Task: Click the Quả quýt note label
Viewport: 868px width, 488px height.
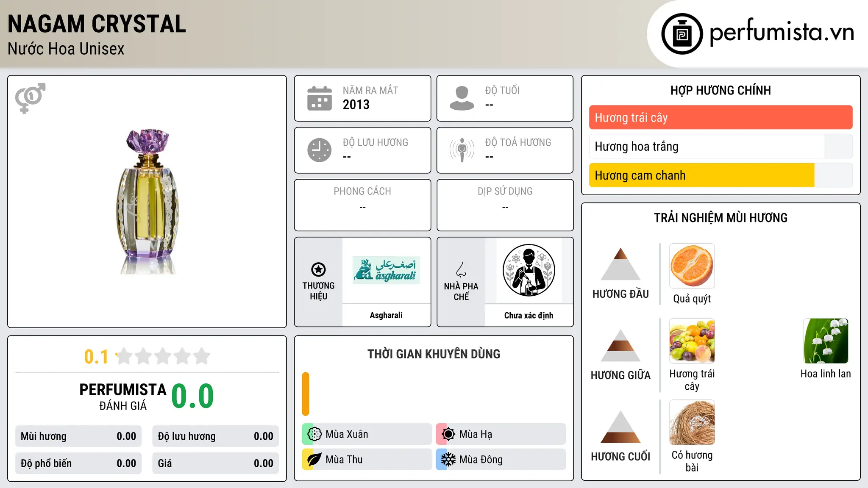Action: [692, 299]
